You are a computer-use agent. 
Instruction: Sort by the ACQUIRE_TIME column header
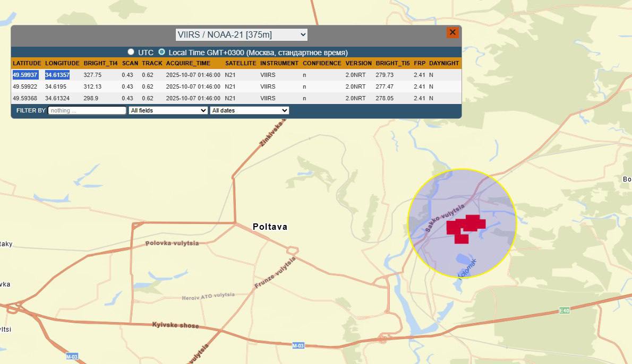(188, 63)
